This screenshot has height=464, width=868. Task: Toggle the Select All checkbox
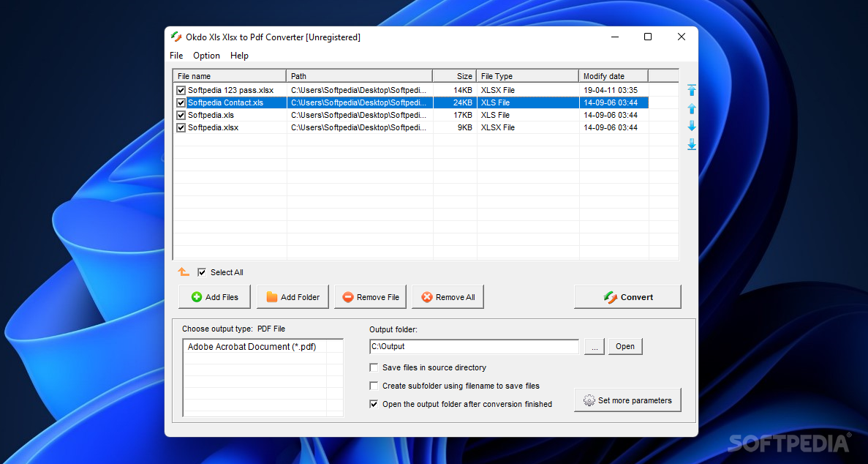(x=202, y=272)
